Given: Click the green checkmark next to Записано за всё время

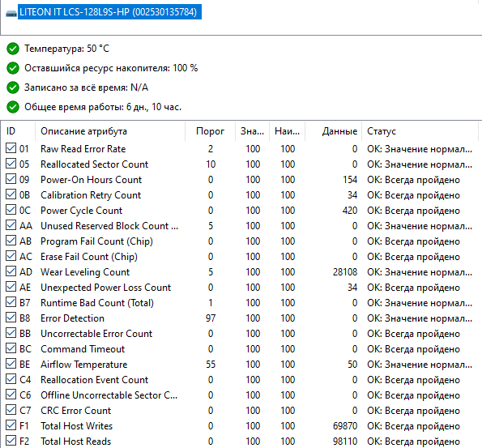Looking at the screenshot, I should coord(13,87).
